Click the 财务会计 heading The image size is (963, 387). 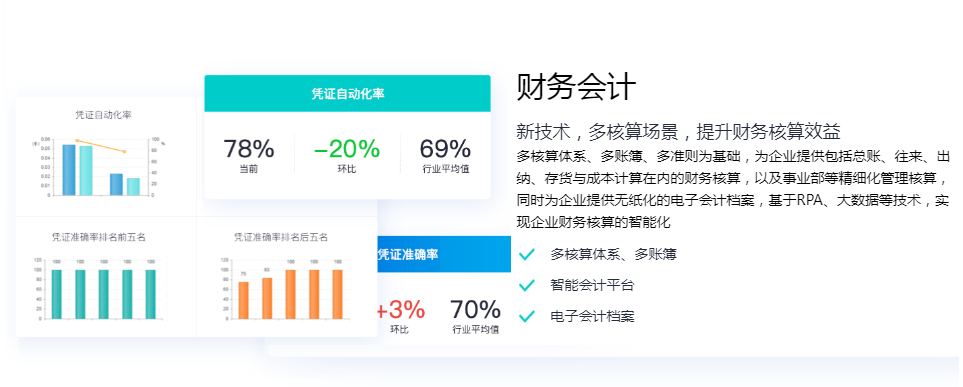pos(576,87)
